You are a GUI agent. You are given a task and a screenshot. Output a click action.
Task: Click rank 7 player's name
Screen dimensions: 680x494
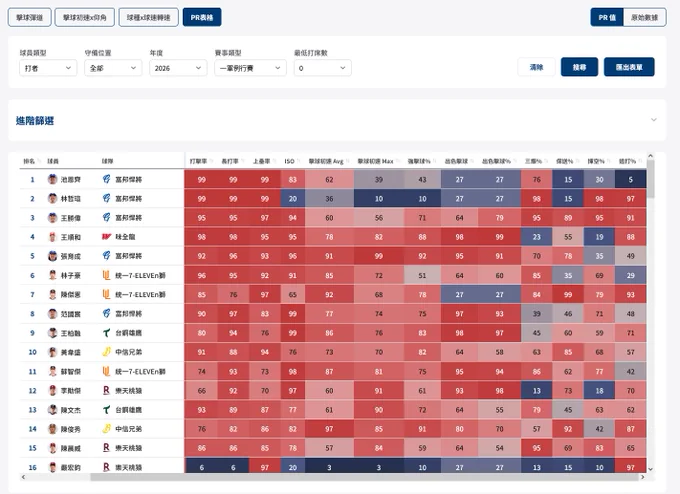click(x=71, y=294)
